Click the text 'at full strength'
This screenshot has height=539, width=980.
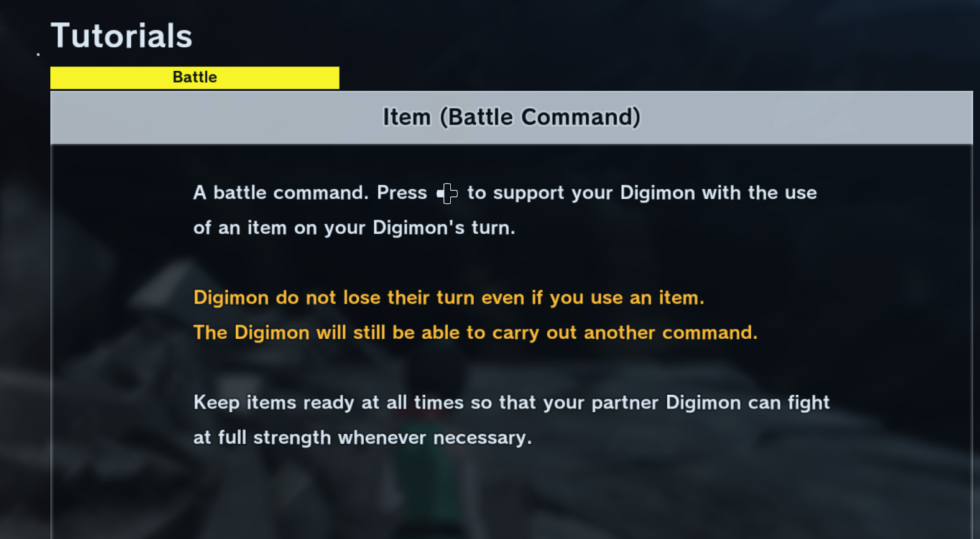pyautogui.click(x=262, y=438)
